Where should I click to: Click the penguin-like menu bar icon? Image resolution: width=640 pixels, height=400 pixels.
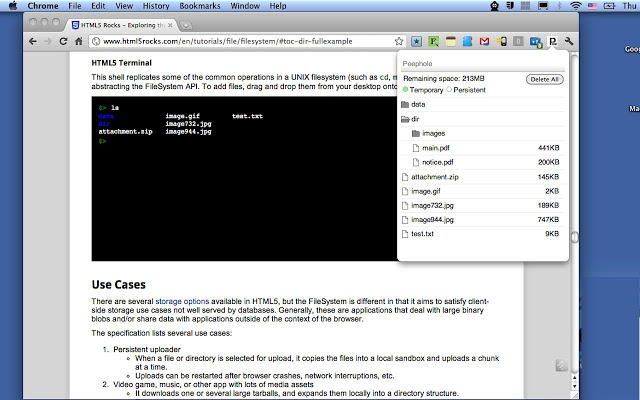click(x=494, y=6)
